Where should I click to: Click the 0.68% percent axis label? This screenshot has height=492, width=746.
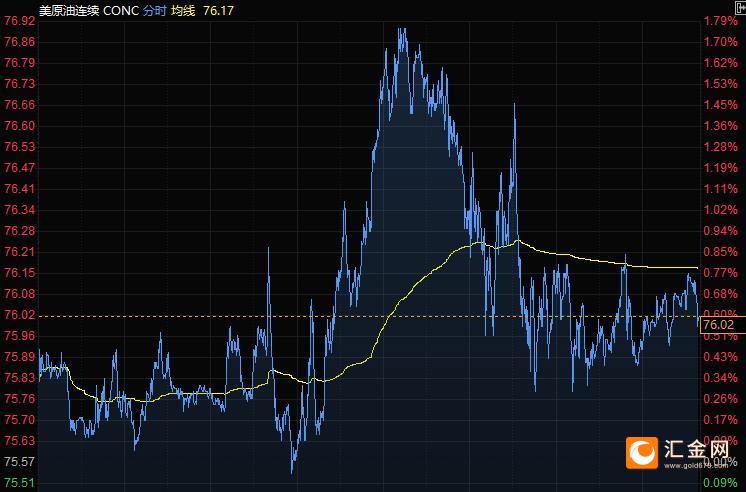[x=721, y=294]
